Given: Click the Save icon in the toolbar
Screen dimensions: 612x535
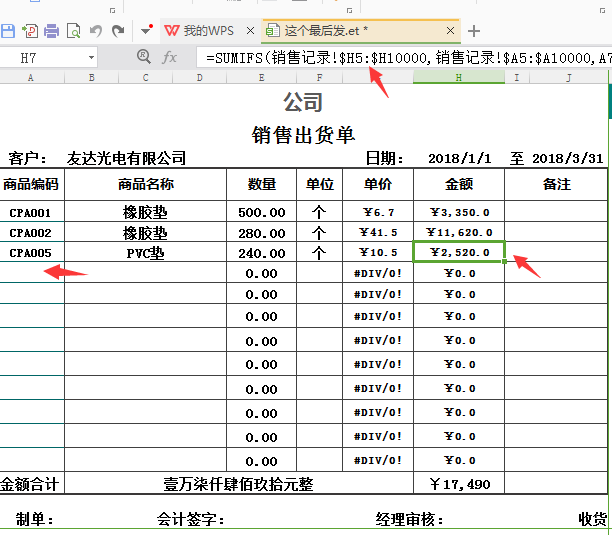Looking at the screenshot, I should click(8, 30).
